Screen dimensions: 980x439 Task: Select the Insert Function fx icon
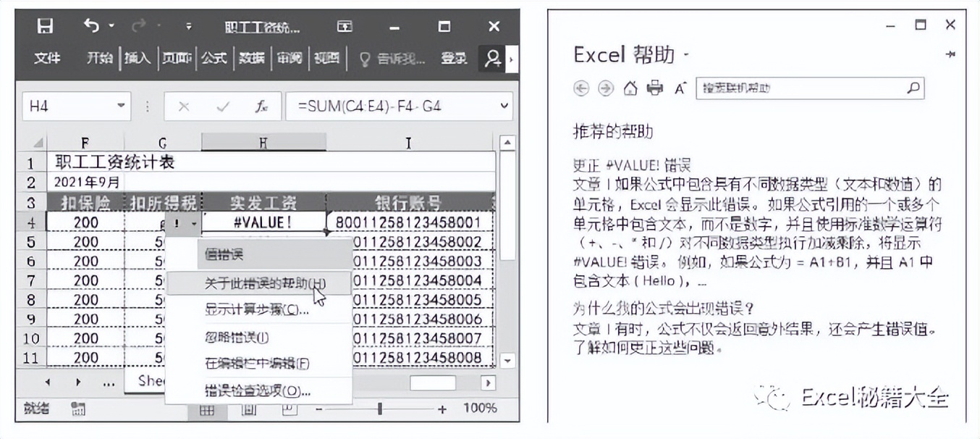[261, 106]
